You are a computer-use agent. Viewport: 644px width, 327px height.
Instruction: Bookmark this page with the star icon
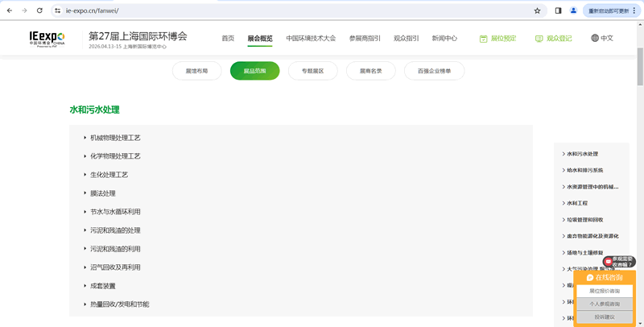537,10
